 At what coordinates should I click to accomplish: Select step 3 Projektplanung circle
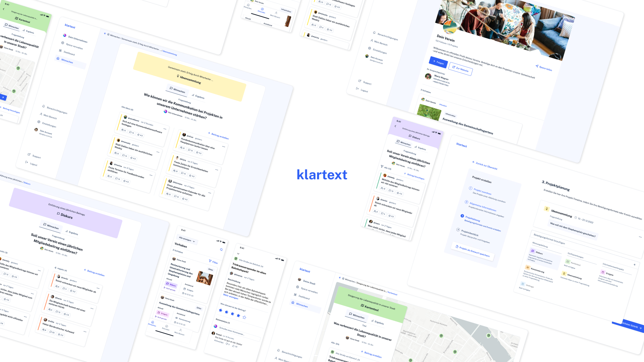click(x=462, y=216)
